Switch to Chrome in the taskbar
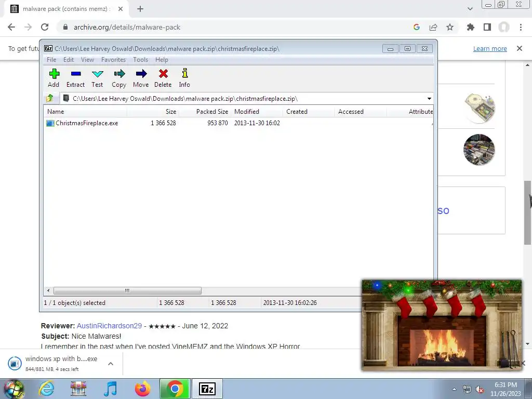The height and width of the screenshot is (399, 532). click(175, 389)
